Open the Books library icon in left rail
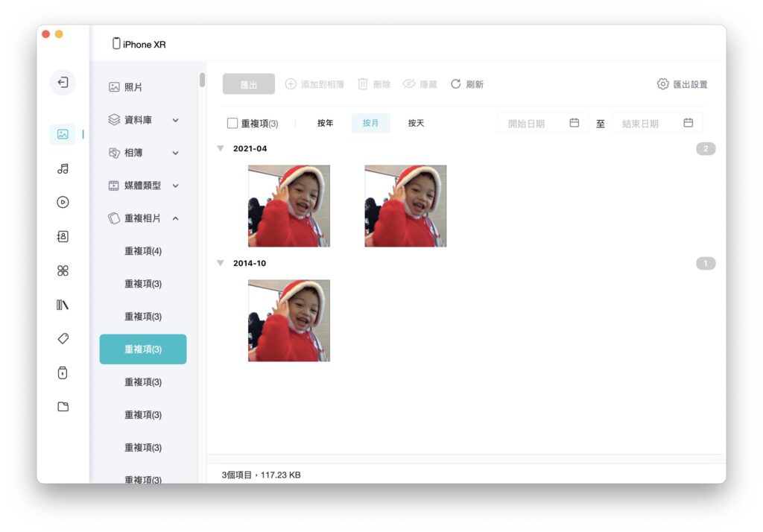Image resolution: width=763 pixels, height=532 pixels. coord(63,305)
